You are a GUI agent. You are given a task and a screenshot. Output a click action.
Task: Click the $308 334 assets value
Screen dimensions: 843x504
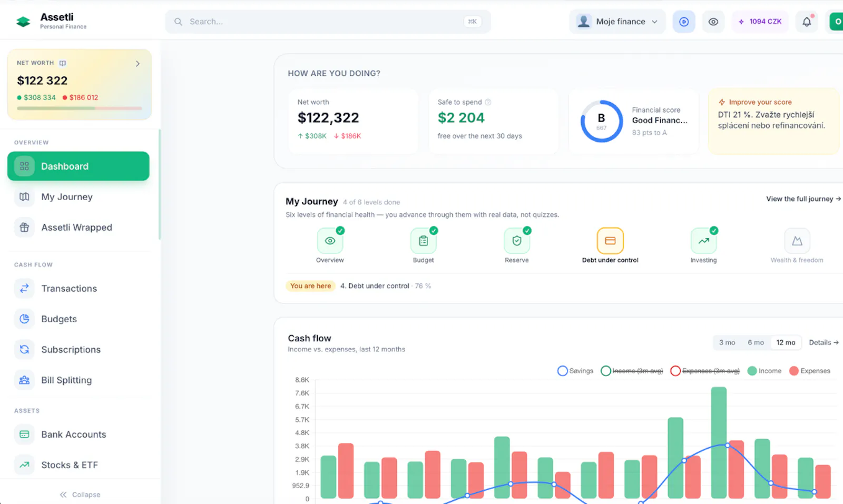point(40,97)
